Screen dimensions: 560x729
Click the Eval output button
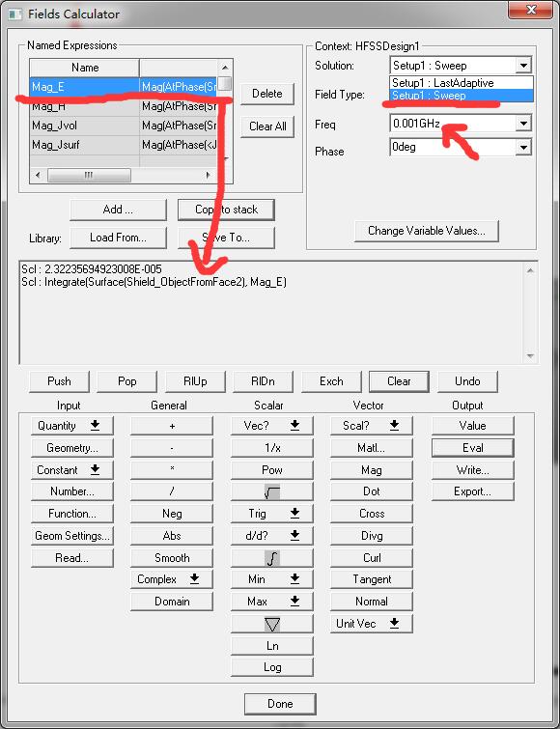pos(473,448)
